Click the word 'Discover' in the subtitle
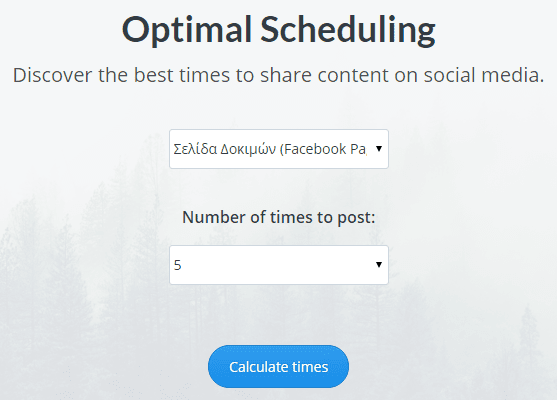 click(x=53, y=75)
